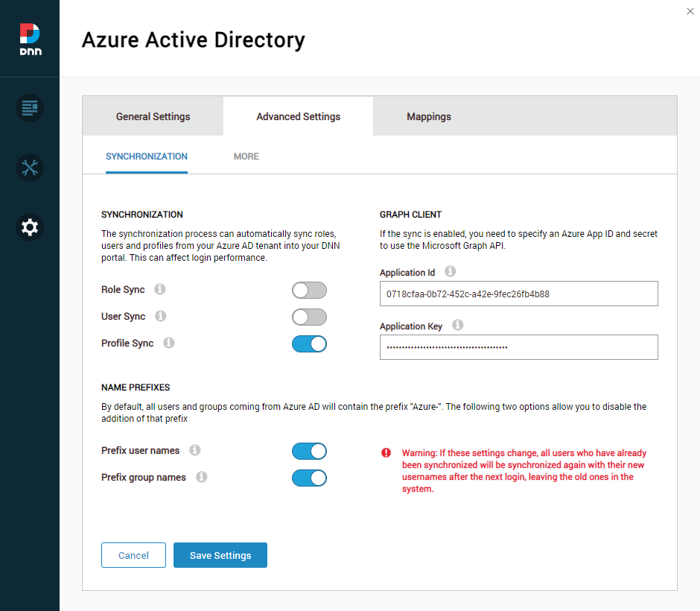Turn off Prefix group names toggle

[309, 478]
